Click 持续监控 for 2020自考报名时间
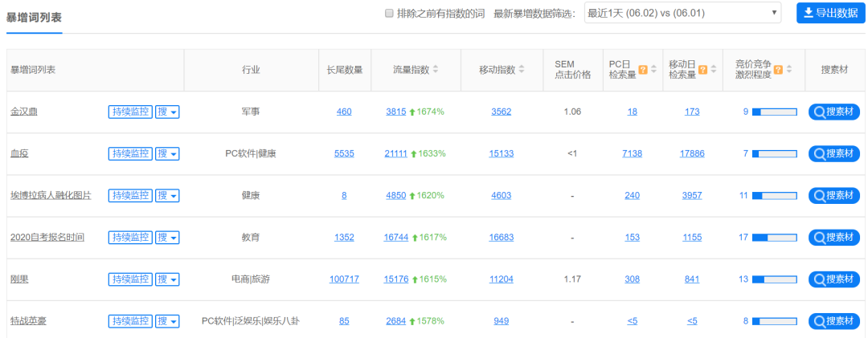The image size is (868, 338). 130,238
